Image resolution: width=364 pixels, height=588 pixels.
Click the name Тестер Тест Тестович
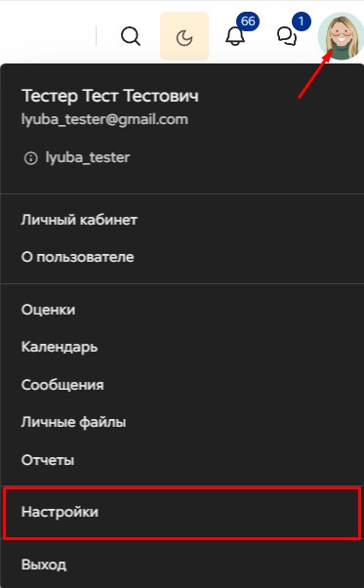coord(110,96)
